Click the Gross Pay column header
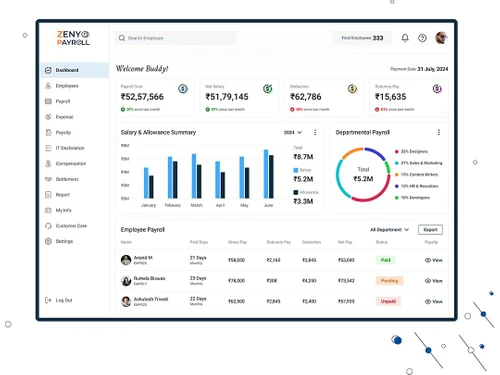500x375 pixels. [x=237, y=242]
